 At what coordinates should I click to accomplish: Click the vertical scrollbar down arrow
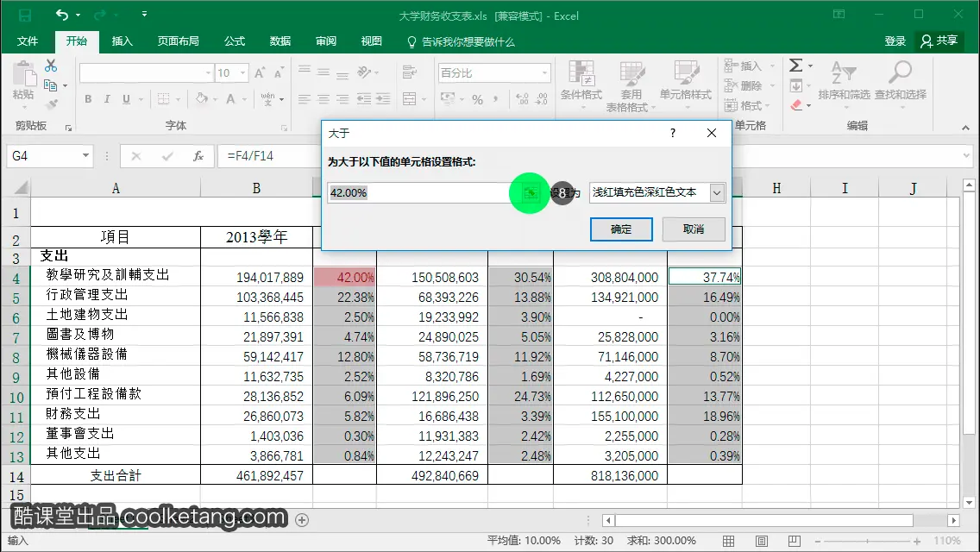click(970, 502)
